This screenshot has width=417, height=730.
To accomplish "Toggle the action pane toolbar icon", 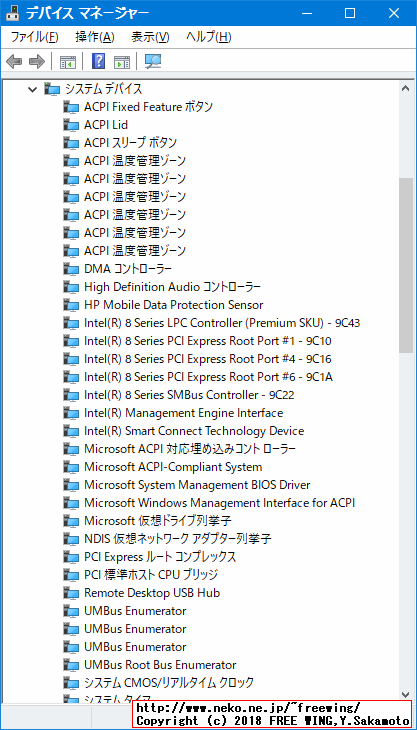I will 122,61.
